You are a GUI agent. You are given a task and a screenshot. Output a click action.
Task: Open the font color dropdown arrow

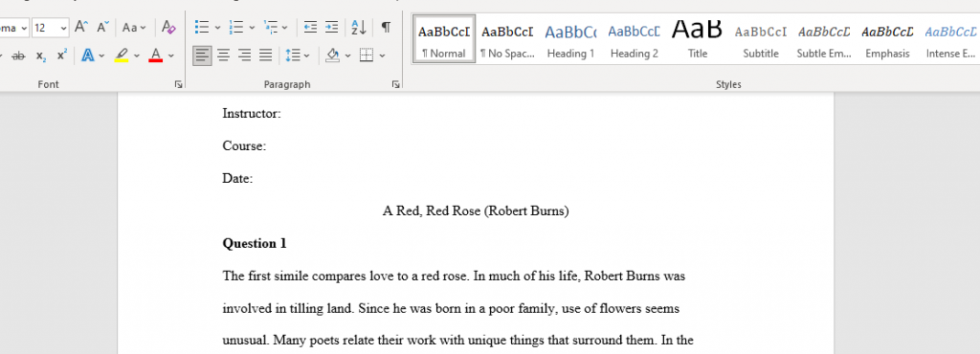171,56
